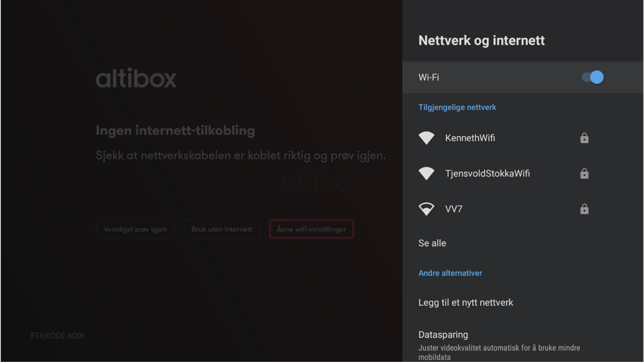644x362 pixels.
Task: Click the Andre alternativer section header
Action: pos(450,273)
